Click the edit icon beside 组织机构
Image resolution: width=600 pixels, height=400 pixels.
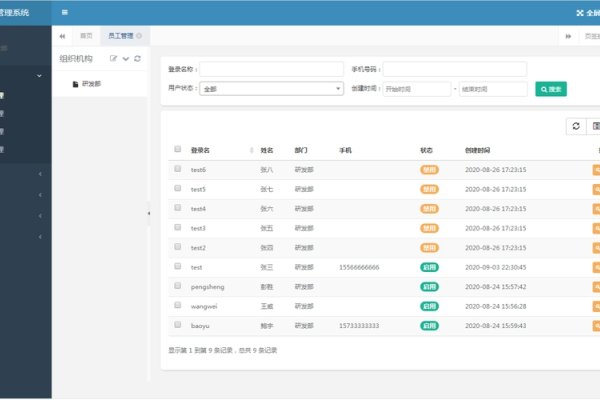pyautogui.click(x=113, y=58)
